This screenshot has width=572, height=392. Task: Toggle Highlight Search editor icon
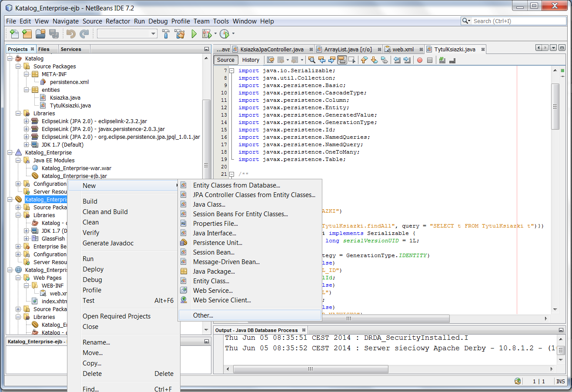click(x=342, y=60)
